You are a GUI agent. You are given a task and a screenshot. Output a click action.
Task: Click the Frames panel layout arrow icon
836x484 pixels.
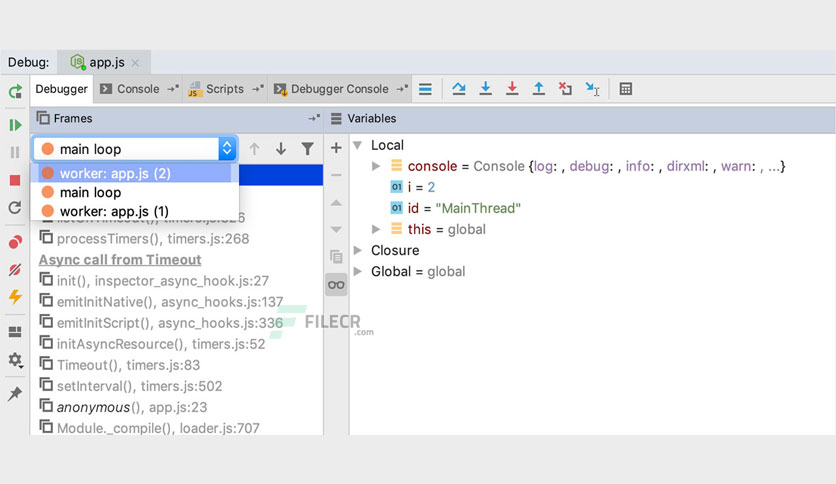point(314,118)
